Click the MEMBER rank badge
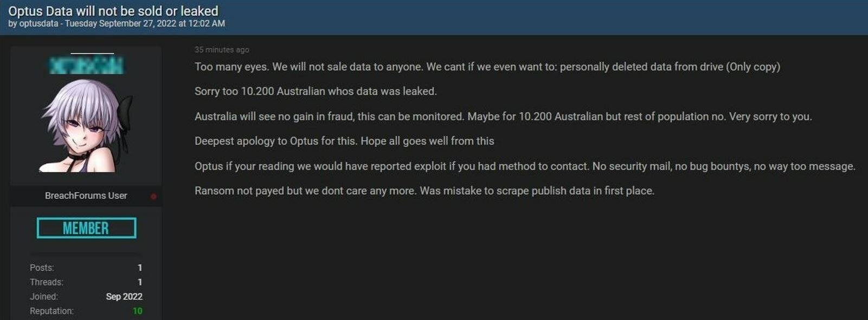This screenshot has width=868, height=320. point(86,228)
